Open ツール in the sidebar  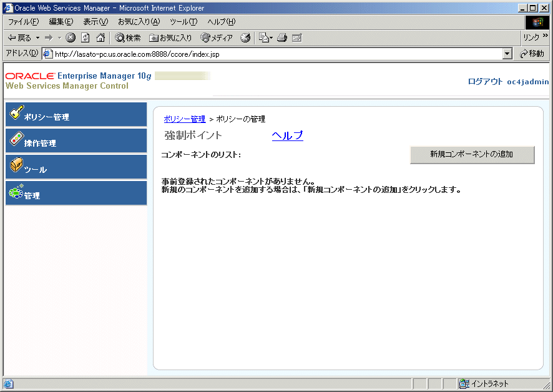[76, 167]
